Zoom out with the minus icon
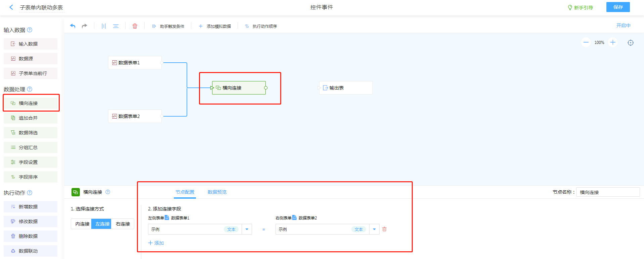This screenshot has width=644, height=259. [586, 43]
